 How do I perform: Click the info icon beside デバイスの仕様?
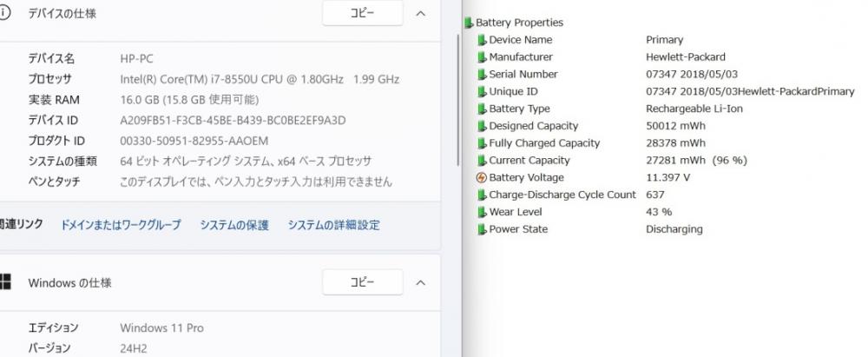point(5,14)
